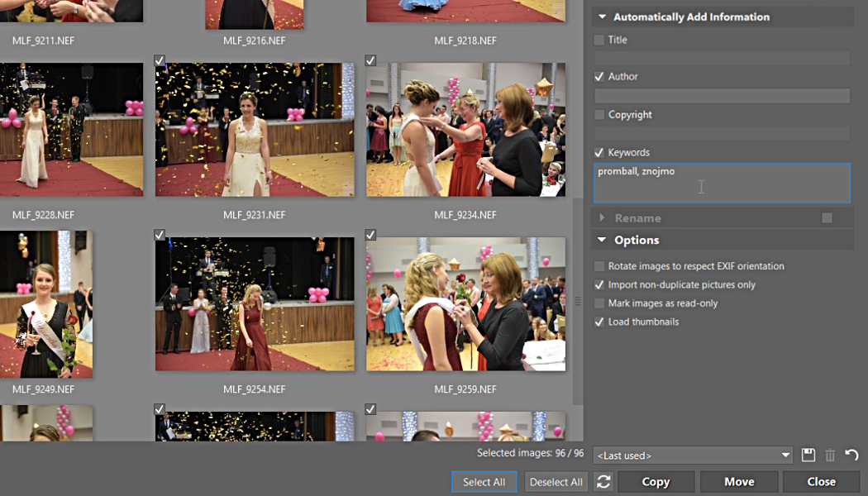Click the Selected images: 96 / 96 status text
Image resolution: width=868 pixels, height=496 pixels.
[x=531, y=453]
